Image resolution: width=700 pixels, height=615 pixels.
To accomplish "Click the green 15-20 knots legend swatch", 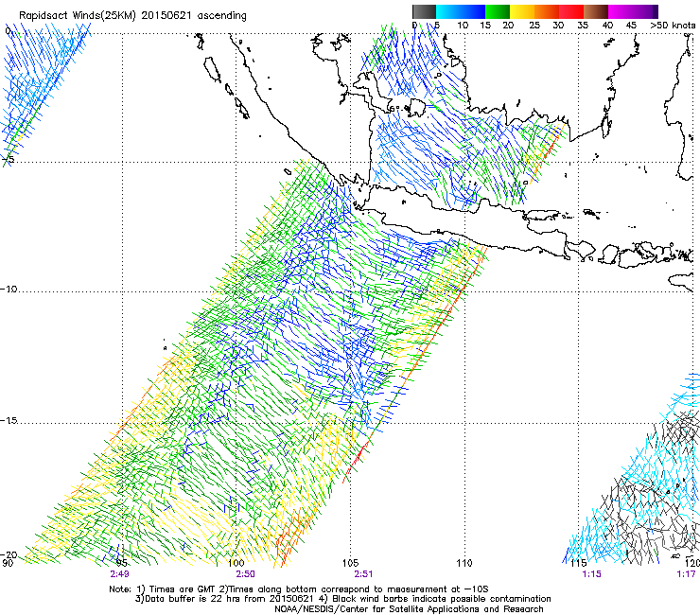I will point(498,11).
